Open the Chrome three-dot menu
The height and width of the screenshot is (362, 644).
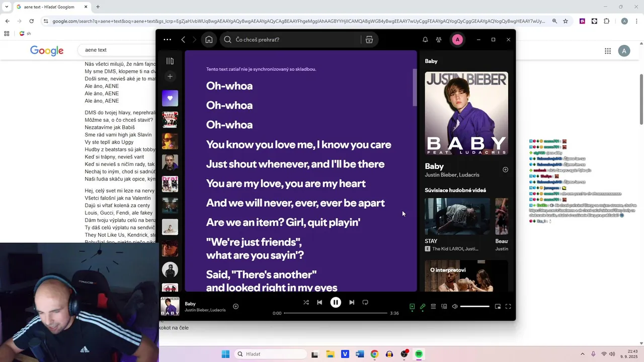point(636,21)
